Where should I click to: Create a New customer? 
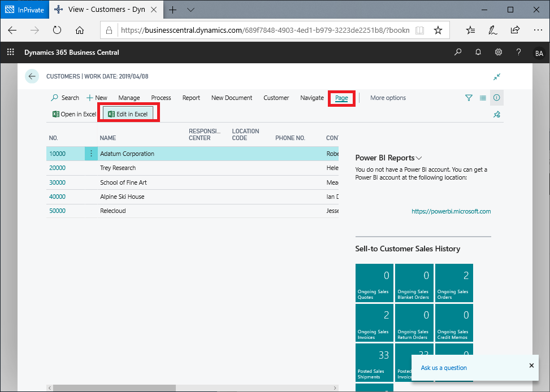(x=97, y=98)
